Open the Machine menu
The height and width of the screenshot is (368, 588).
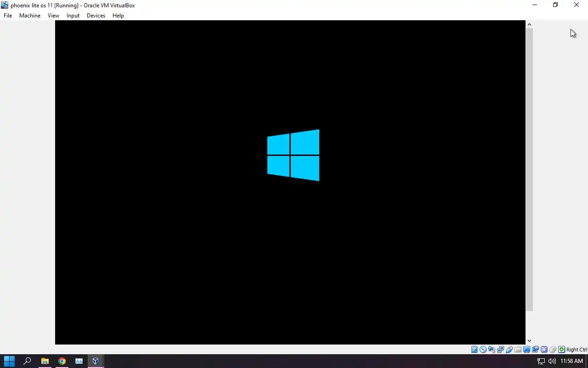[30, 15]
